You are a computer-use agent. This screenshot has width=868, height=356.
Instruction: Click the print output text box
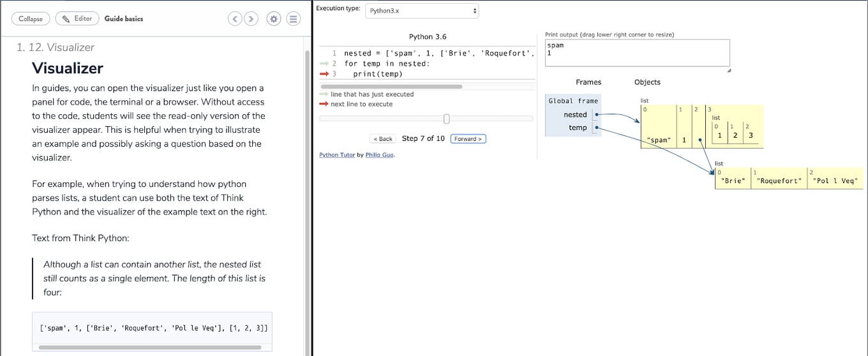pos(636,52)
